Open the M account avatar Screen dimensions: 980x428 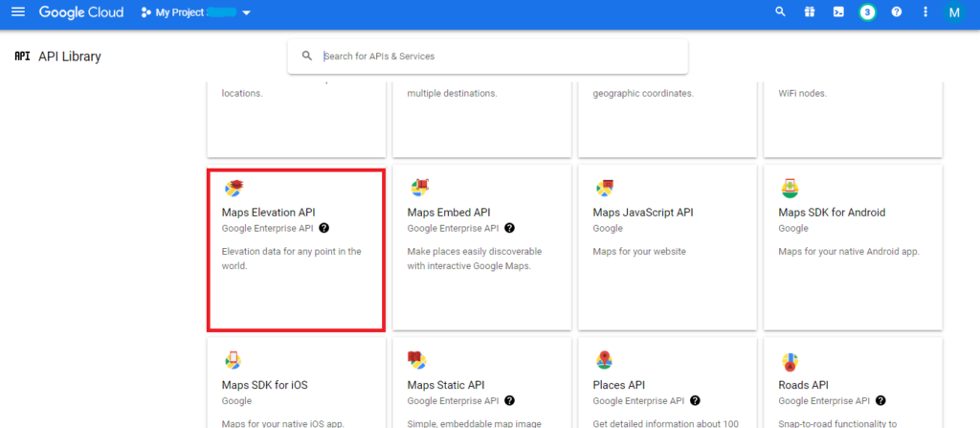coord(954,12)
